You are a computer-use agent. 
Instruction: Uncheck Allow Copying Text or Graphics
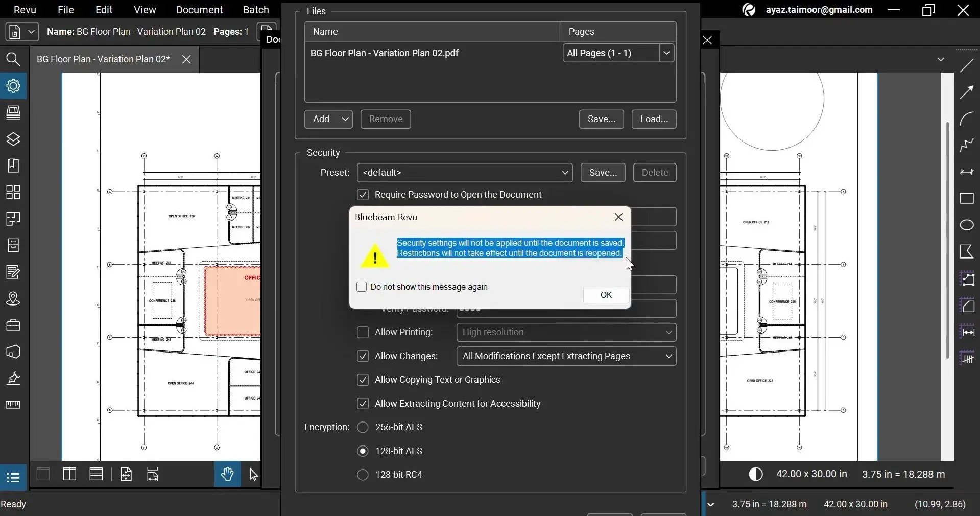pyautogui.click(x=363, y=380)
